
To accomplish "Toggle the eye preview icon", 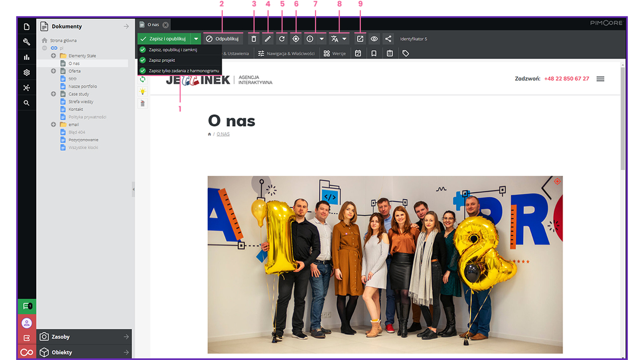I will 374,39.
